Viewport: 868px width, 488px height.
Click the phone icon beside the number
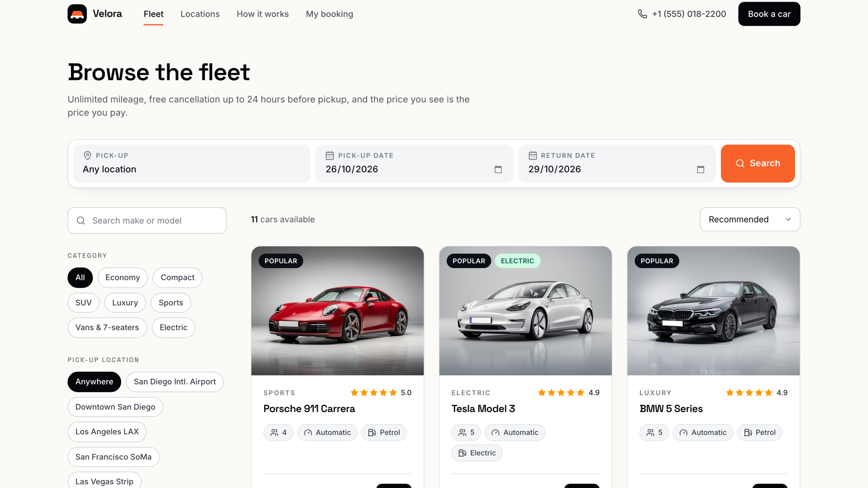(x=642, y=14)
